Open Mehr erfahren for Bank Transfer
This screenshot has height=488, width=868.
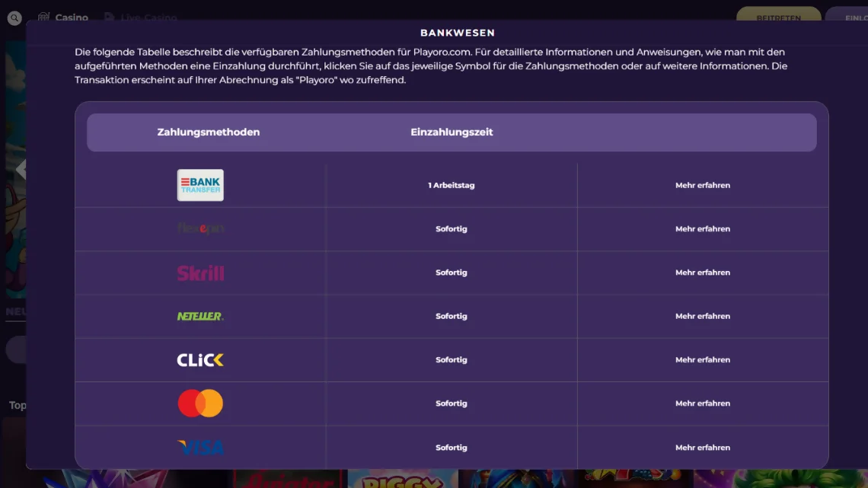click(x=703, y=185)
